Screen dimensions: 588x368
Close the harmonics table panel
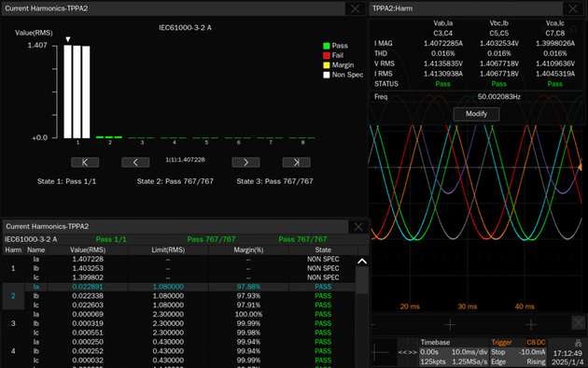[x=358, y=227]
